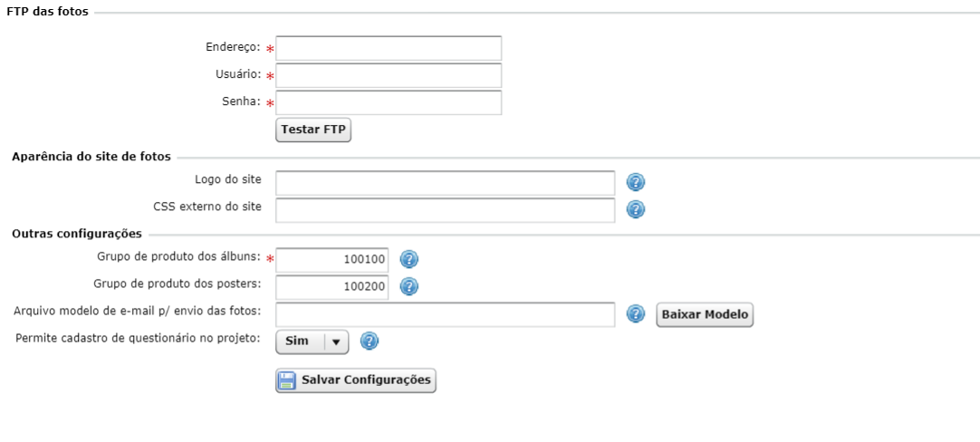
Task: Focus the Senha input field
Action: 389,102
